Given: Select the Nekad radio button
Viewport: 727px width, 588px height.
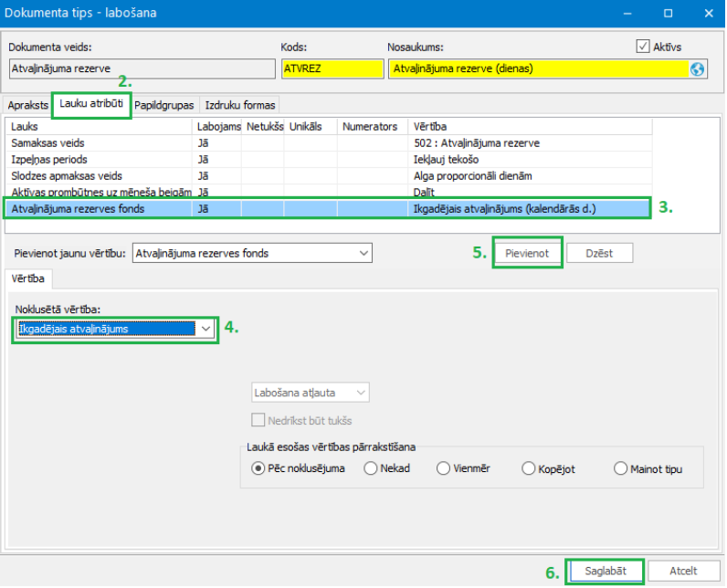Looking at the screenshot, I should tap(371, 468).
